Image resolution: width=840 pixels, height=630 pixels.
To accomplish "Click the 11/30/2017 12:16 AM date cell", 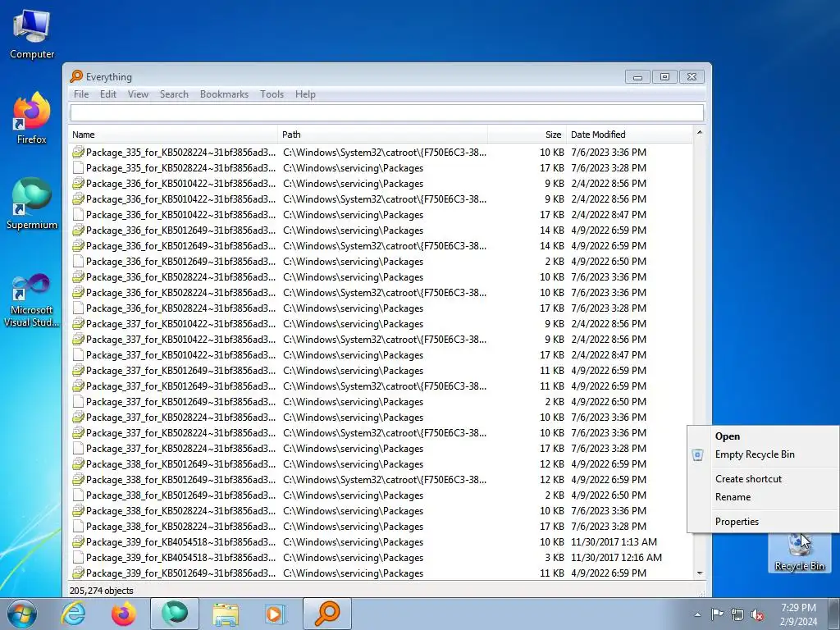I will [616, 557].
